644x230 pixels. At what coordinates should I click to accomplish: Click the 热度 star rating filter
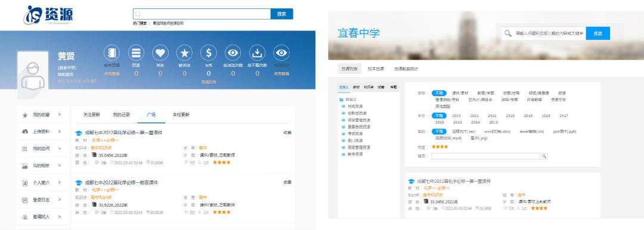(x=440, y=147)
